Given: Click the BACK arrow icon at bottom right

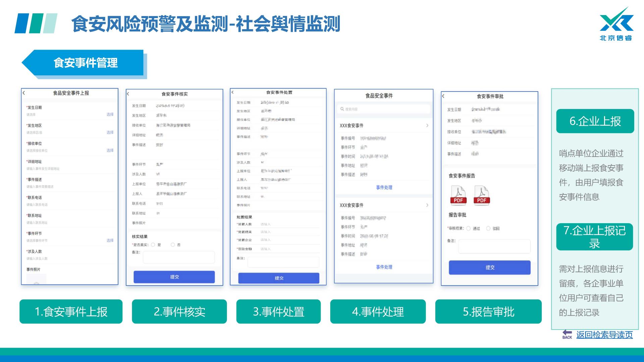Looking at the screenshot, I should pos(567,334).
